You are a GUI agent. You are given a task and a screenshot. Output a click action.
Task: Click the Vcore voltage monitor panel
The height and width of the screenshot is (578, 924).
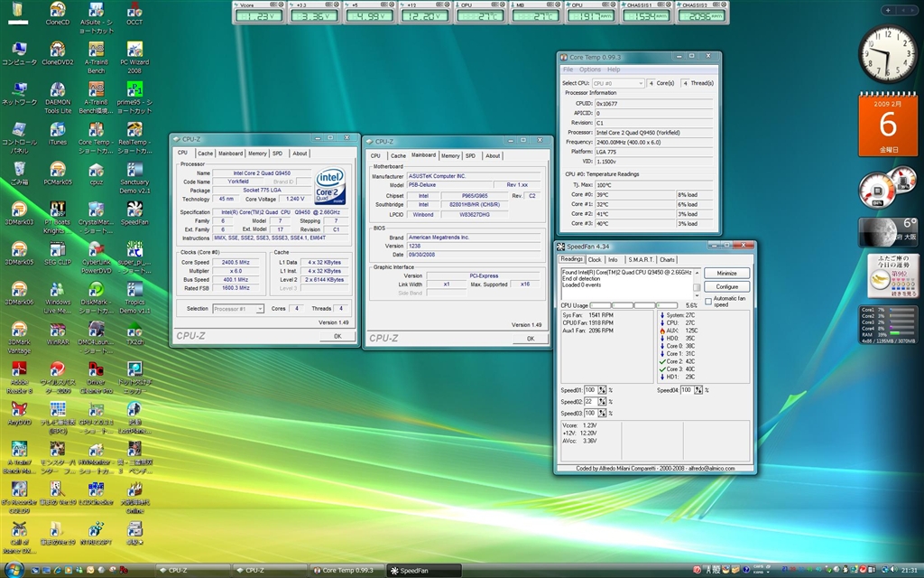(x=259, y=13)
